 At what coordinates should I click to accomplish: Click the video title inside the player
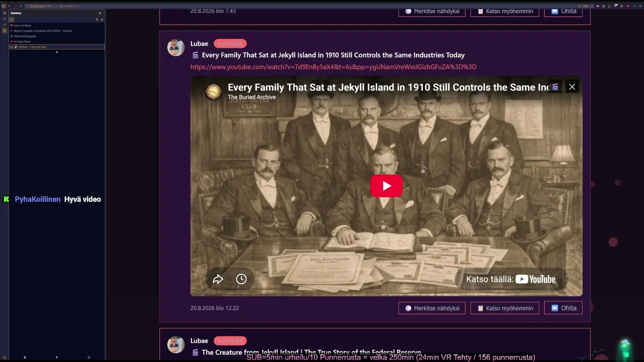tap(388, 87)
